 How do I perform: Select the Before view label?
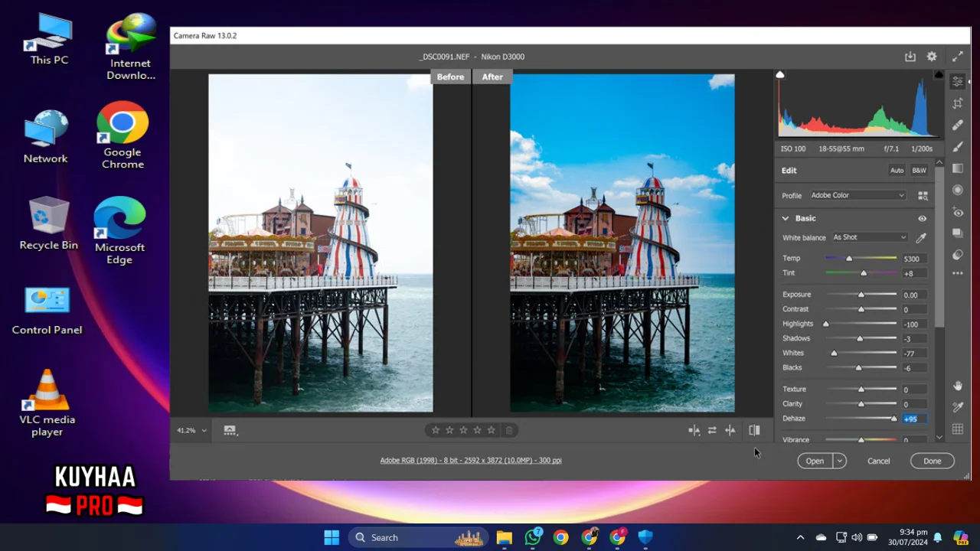[450, 77]
